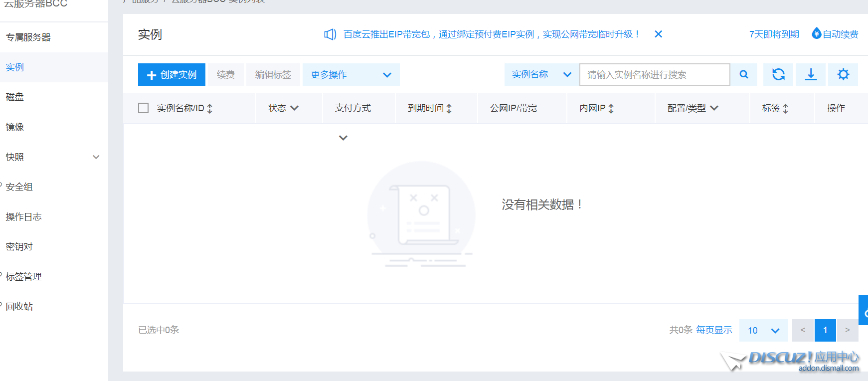Open the column settings gear icon

843,74
